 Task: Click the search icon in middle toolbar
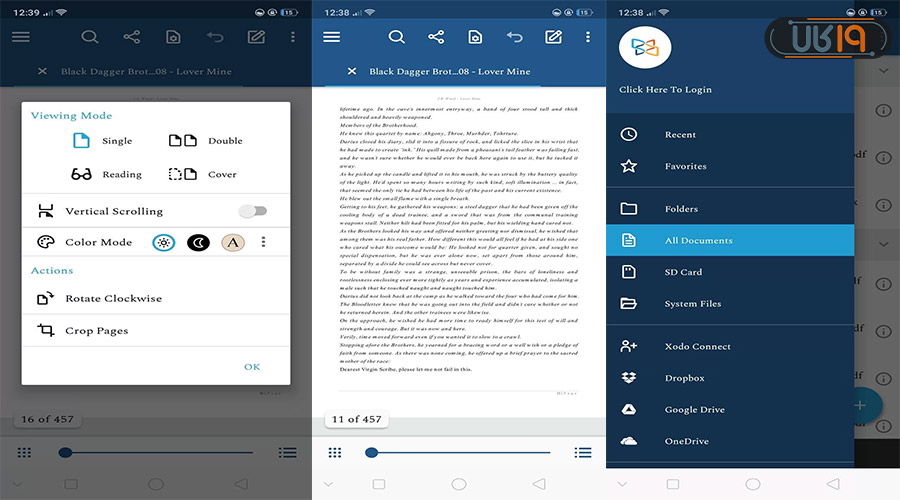click(397, 37)
